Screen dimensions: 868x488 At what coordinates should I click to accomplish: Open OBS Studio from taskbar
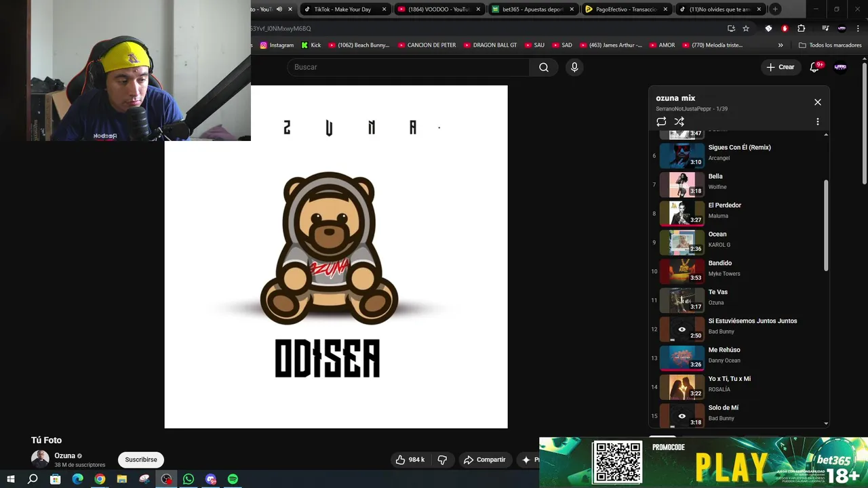pos(166,479)
